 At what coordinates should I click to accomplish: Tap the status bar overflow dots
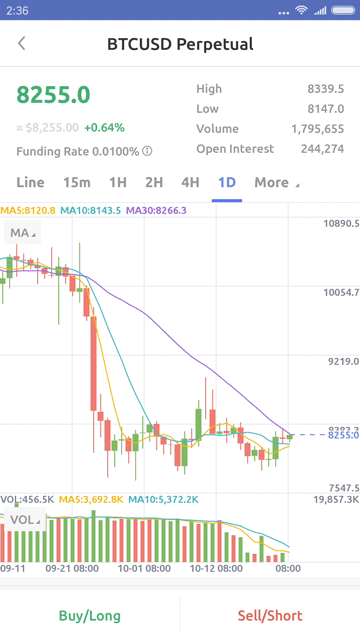[x=284, y=13]
